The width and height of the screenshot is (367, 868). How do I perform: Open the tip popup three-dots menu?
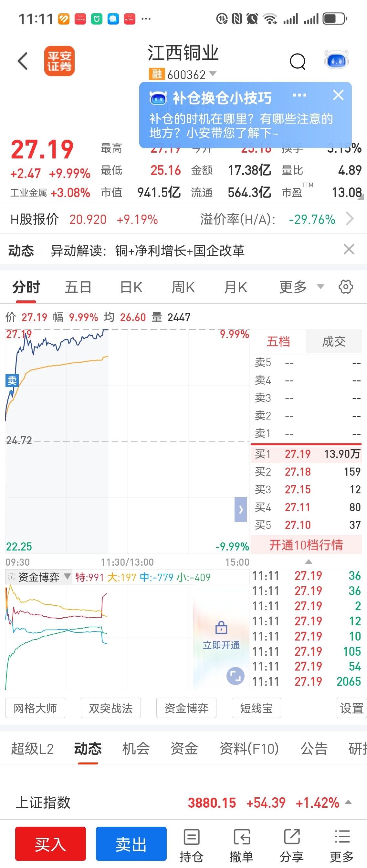pos(299,96)
